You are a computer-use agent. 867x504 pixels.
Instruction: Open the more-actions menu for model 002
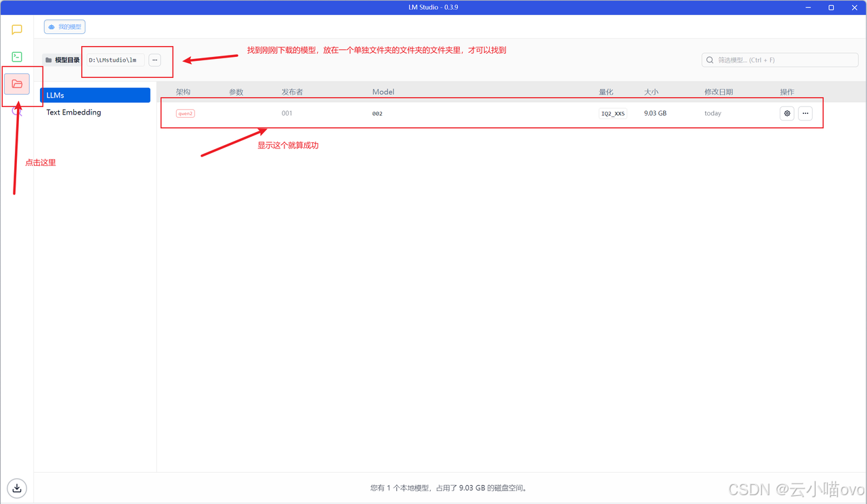point(805,114)
